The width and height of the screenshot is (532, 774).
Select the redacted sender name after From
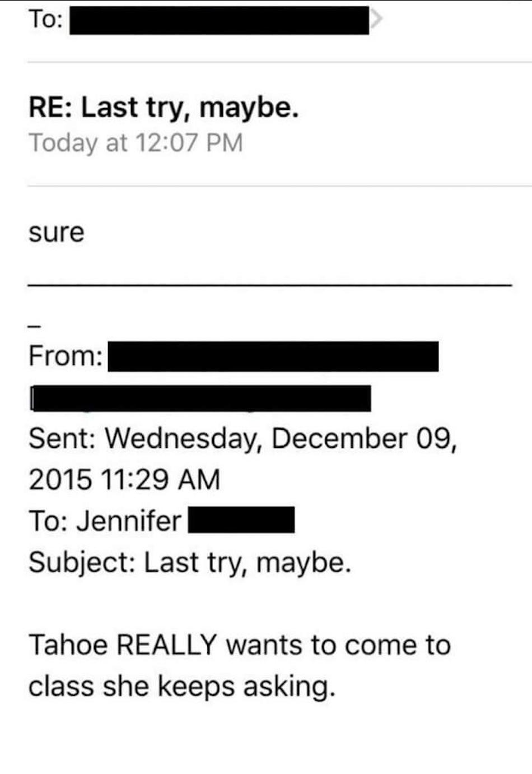[x=273, y=356]
